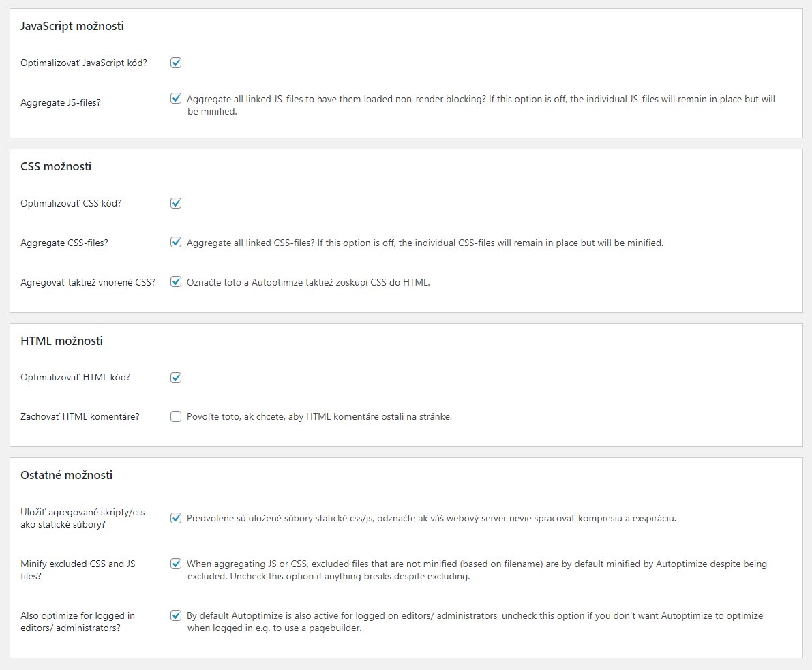Toggle Aggregate JS-files checkbox
The height and width of the screenshot is (670, 812).
point(176,98)
